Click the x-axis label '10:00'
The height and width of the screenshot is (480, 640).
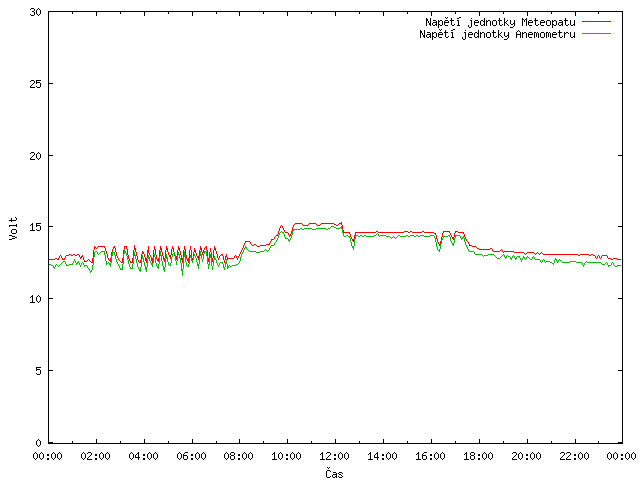click(x=287, y=456)
